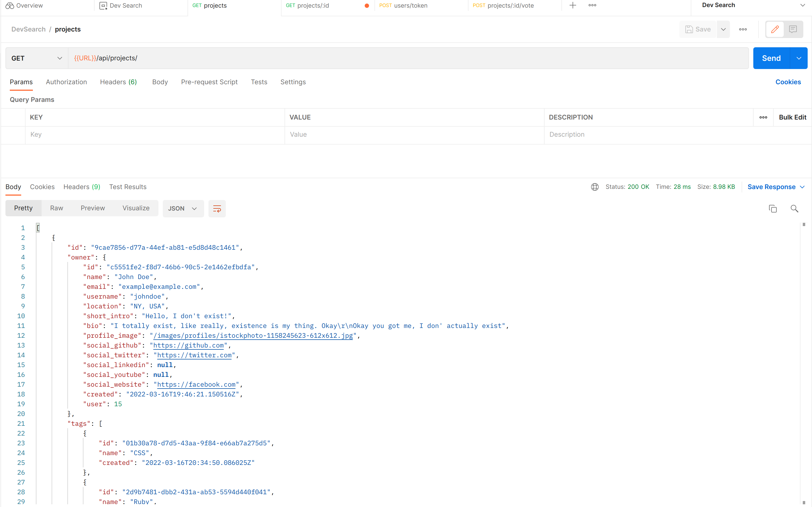Select the Pretty view mode
812x507 pixels.
tap(23, 208)
